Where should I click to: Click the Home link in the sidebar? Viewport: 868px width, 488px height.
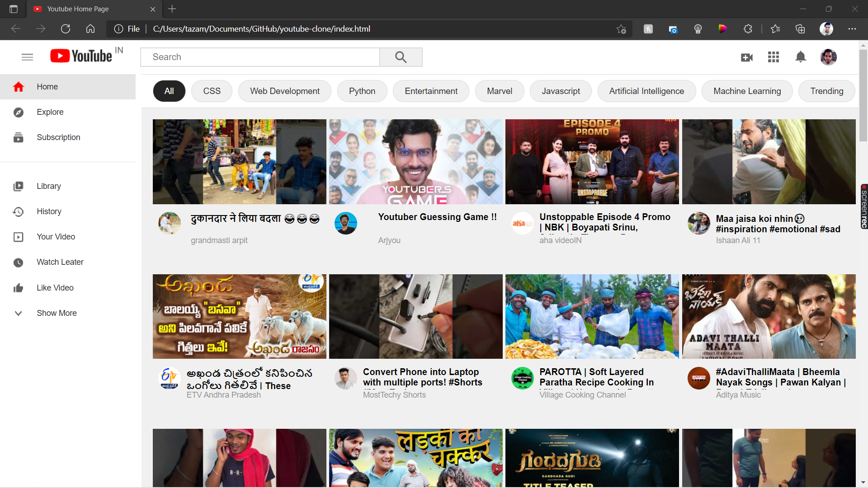click(x=47, y=86)
